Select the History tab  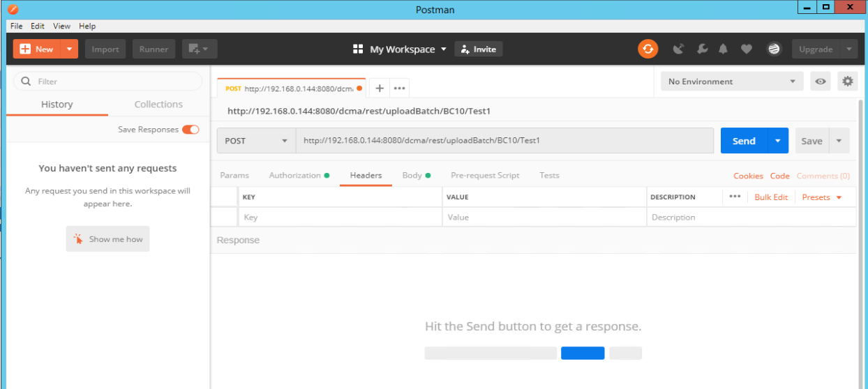pos(57,104)
